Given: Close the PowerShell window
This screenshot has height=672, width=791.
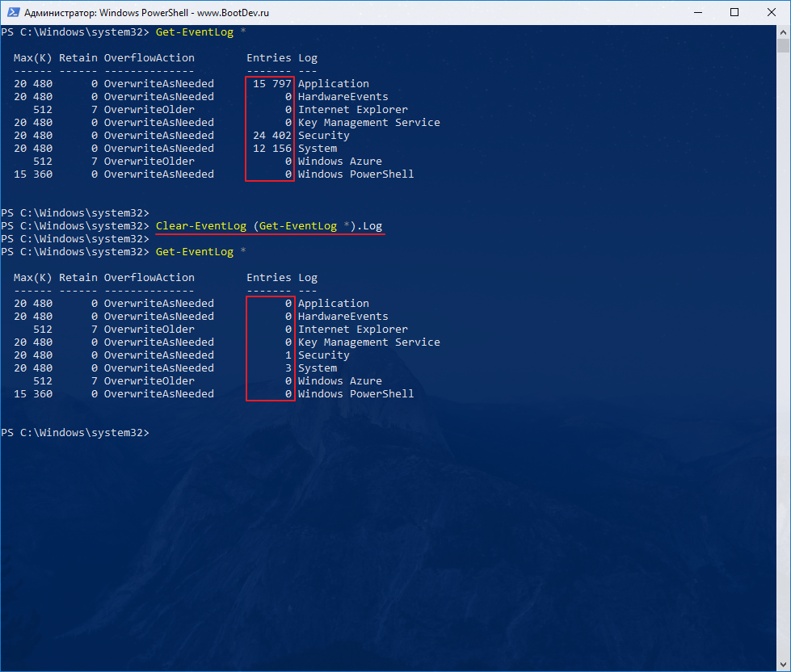Looking at the screenshot, I should (772, 12).
